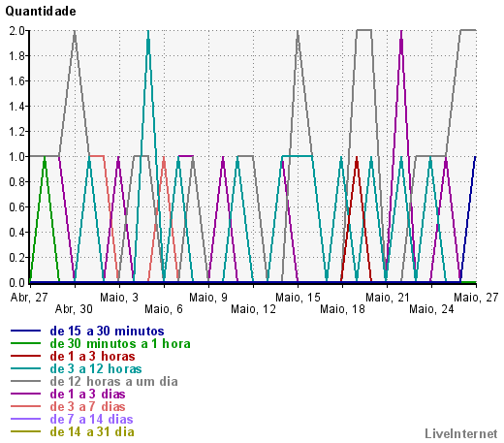Click the green line peak near Abr 28
The image size is (504, 443).
pyautogui.click(x=45, y=157)
